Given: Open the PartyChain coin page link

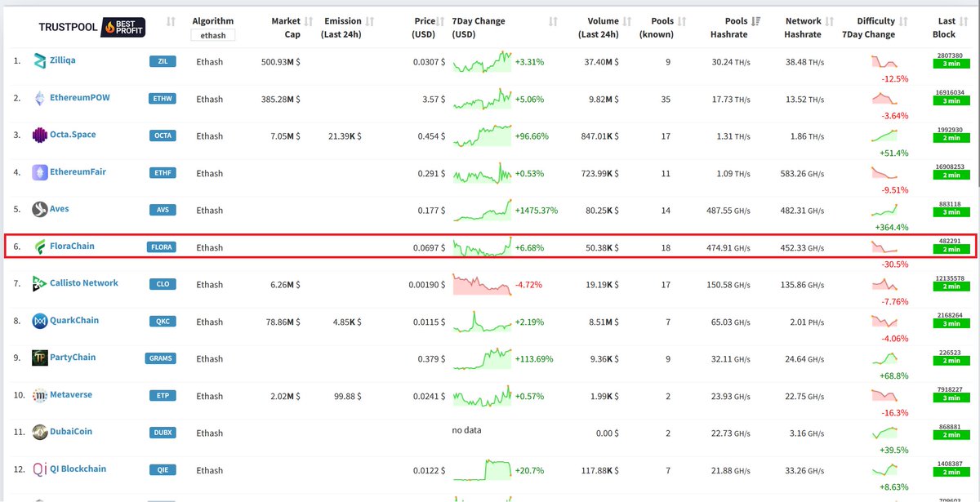Looking at the screenshot, I should point(73,358).
